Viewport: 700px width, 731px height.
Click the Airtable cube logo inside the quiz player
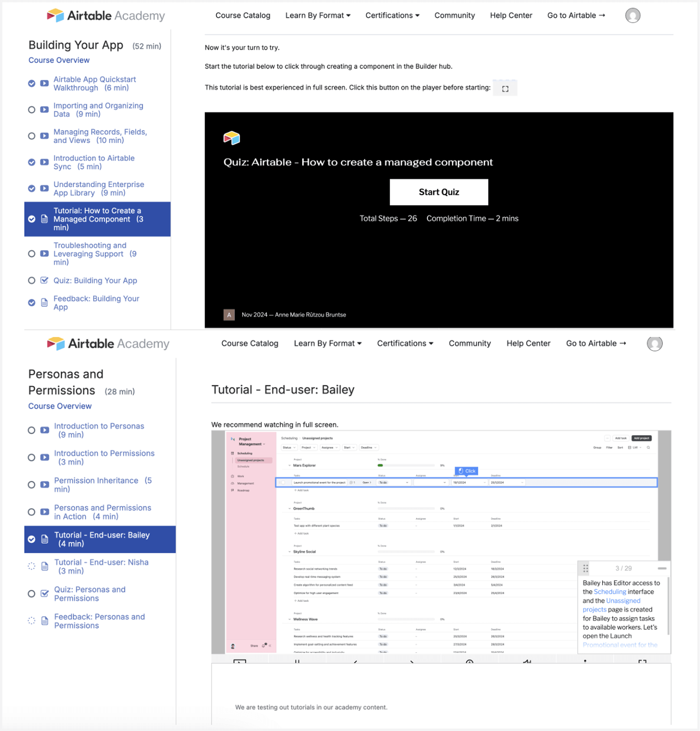point(231,138)
